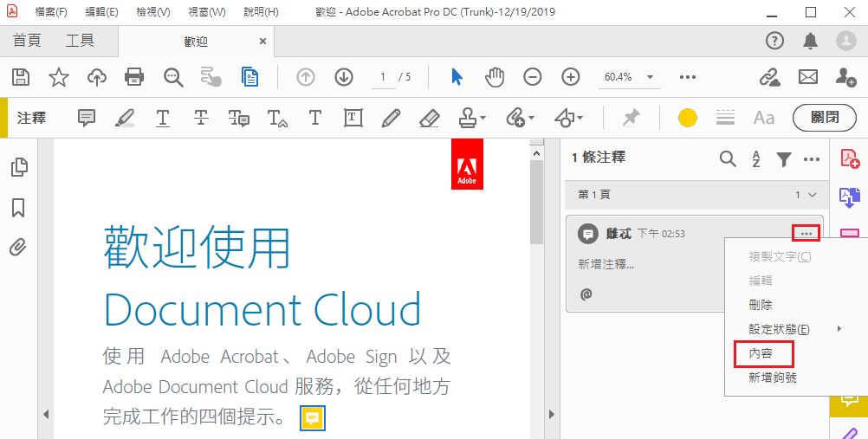The image size is (868, 439).
Task: Close the 歡迎 document tab
Action: [263, 41]
